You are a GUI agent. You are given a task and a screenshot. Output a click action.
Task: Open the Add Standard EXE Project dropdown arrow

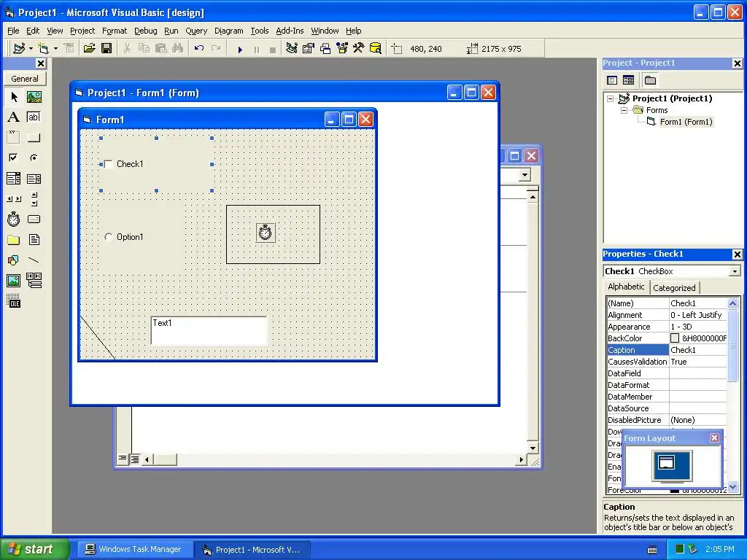click(31, 48)
